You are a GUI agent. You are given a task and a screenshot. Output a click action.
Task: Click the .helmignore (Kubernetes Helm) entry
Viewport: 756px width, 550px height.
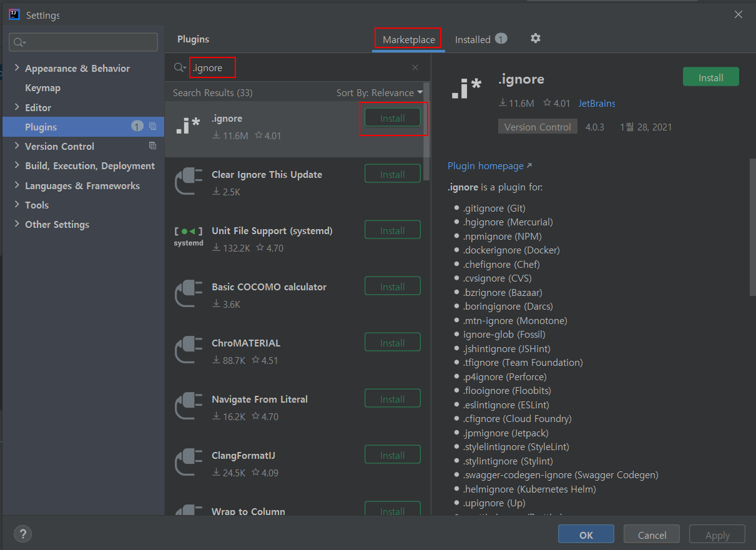click(529, 489)
